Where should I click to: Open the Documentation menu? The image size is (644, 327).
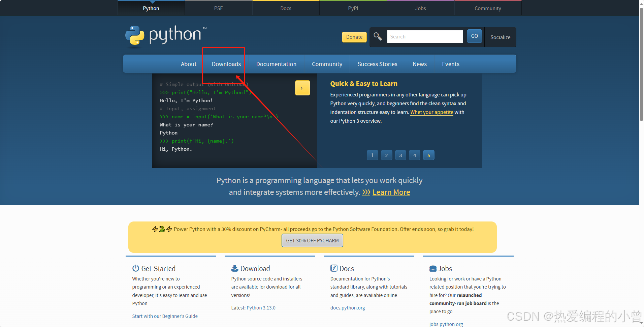pos(276,64)
